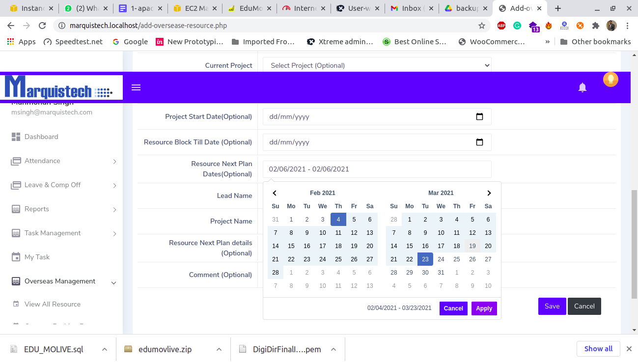Open the Select Project dropdown

point(377,65)
